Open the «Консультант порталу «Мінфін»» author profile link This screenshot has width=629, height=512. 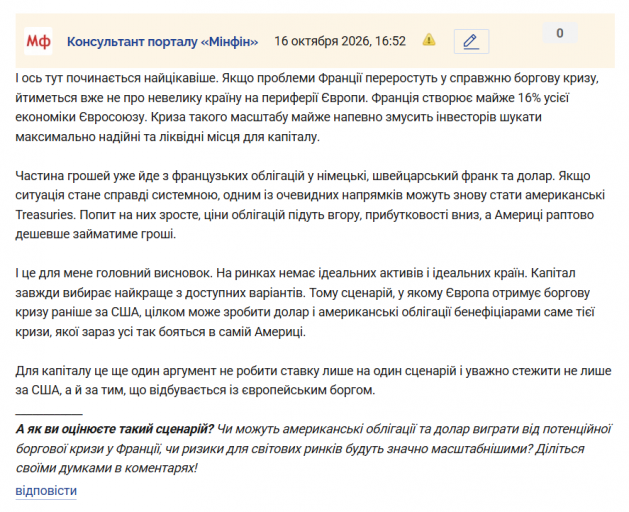162,41
